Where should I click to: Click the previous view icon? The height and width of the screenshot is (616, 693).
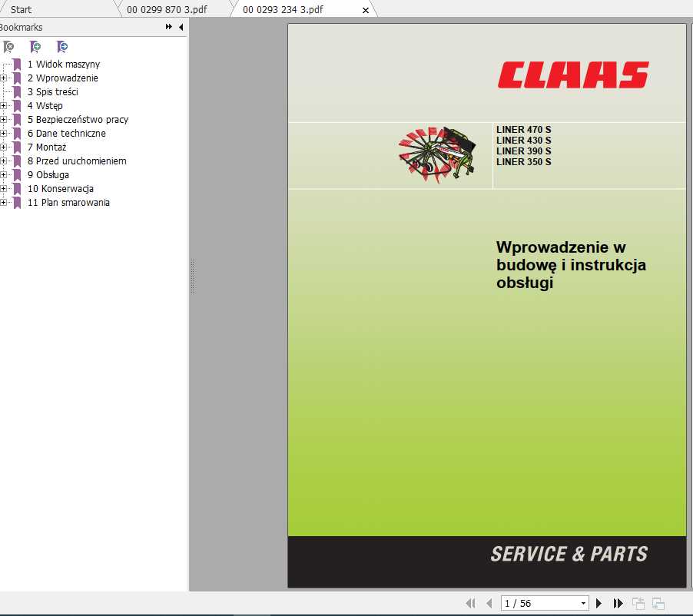click(638, 602)
